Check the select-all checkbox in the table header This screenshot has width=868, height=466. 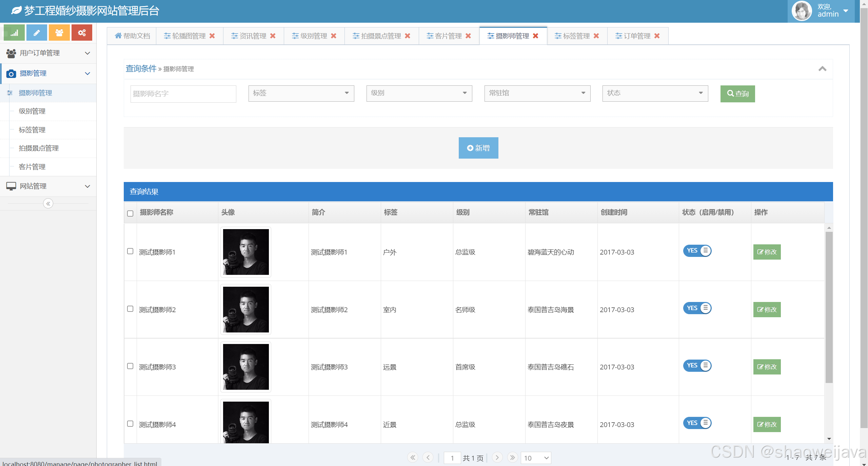click(x=130, y=214)
